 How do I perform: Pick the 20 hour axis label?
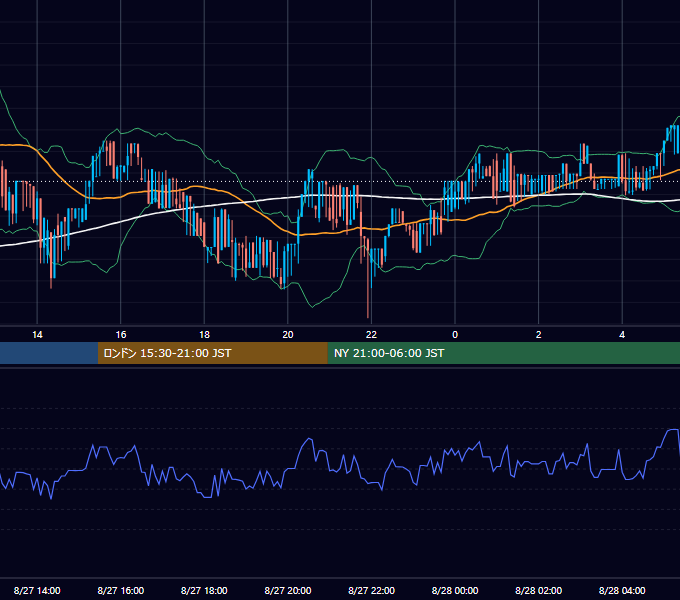(x=288, y=335)
